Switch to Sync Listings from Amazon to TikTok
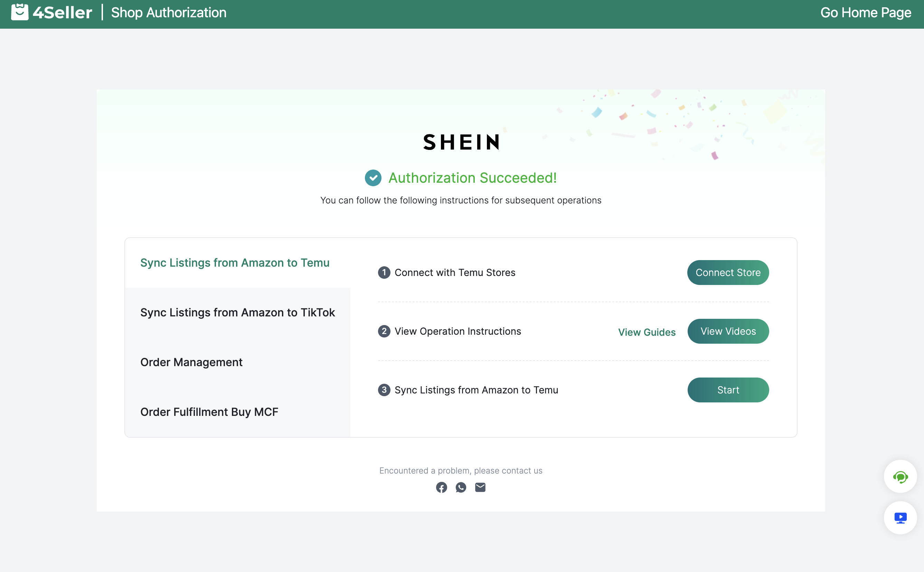 237,313
